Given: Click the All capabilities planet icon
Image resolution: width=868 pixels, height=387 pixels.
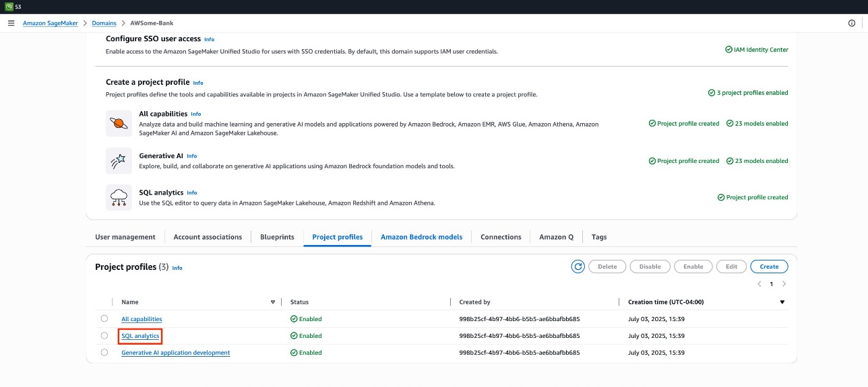Looking at the screenshot, I should (x=119, y=123).
